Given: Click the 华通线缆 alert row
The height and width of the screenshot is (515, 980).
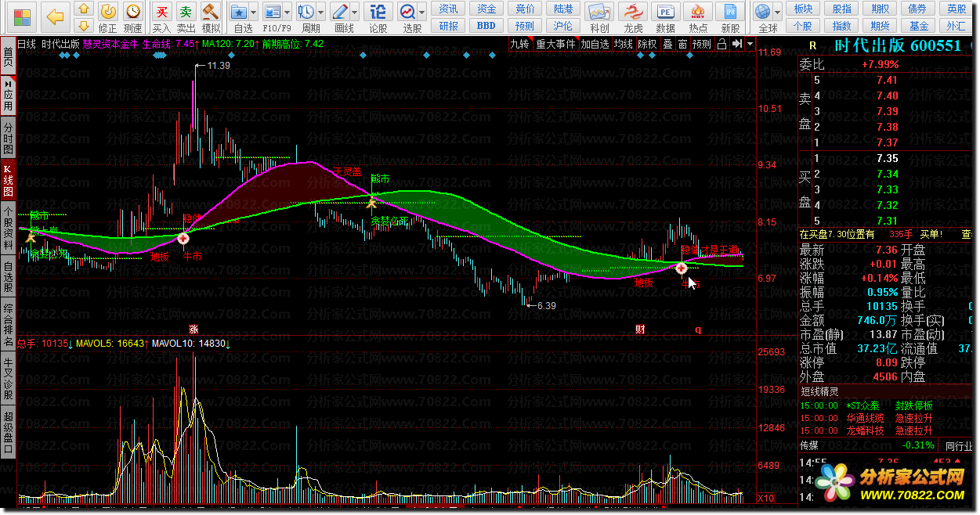Looking at the screenshot, I should [x=885, y=418].
